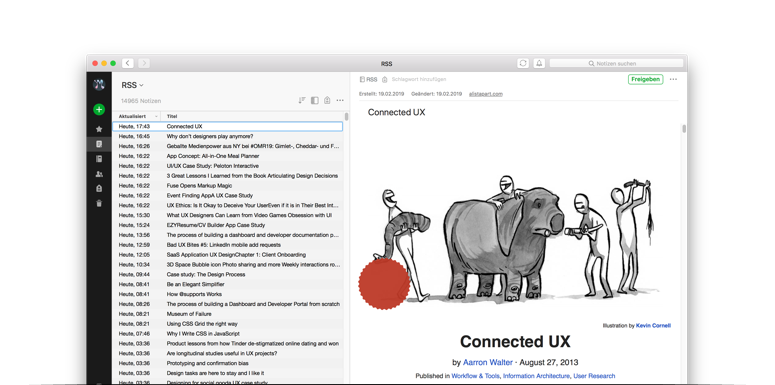Click the Connected UX note title field
Screen dimensions: 775x385
[396, 112]
